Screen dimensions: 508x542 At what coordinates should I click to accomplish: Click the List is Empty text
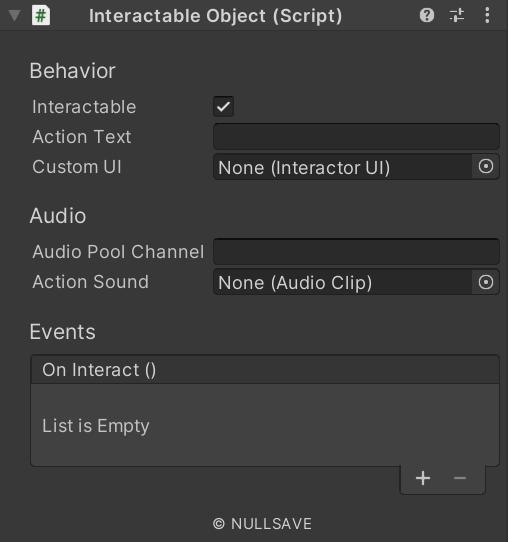(x=96, y=426)
